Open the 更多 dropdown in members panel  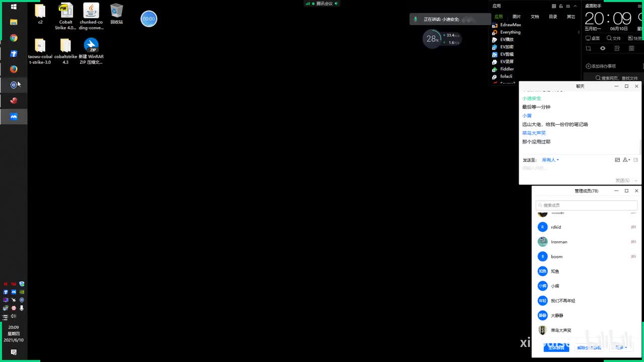(x=621, y=347)
